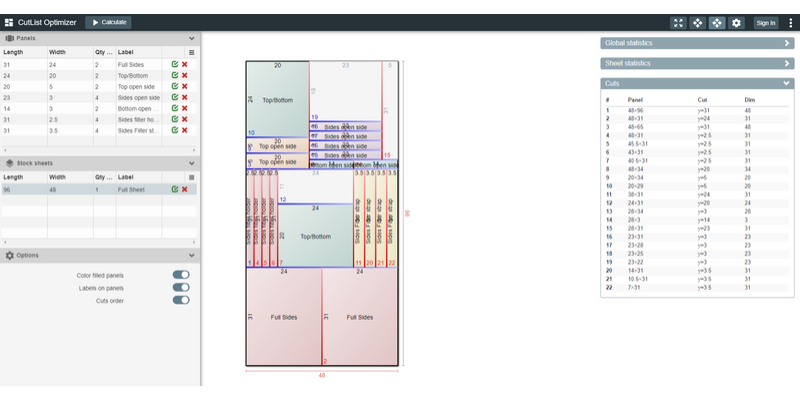Click the Panel column header in Cuts
The width and height of the screenshot is (800, 400).
(634, 100)
